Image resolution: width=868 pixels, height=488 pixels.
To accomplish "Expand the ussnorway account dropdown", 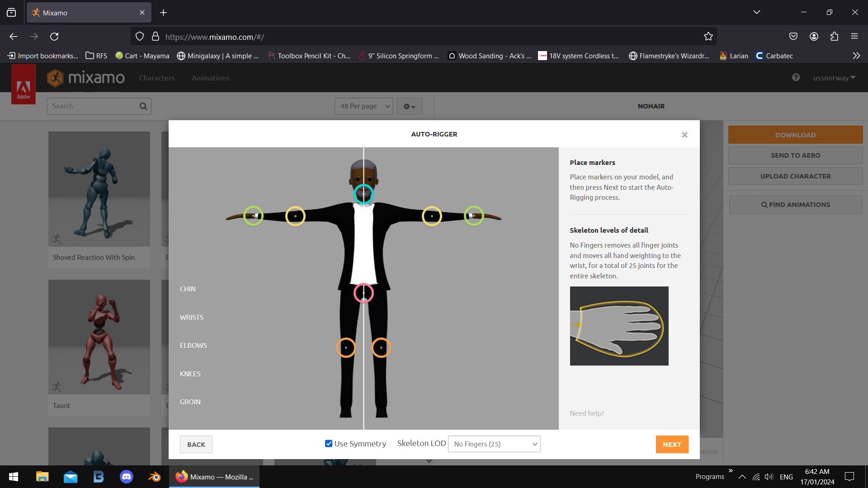I will tap(833, 77).
